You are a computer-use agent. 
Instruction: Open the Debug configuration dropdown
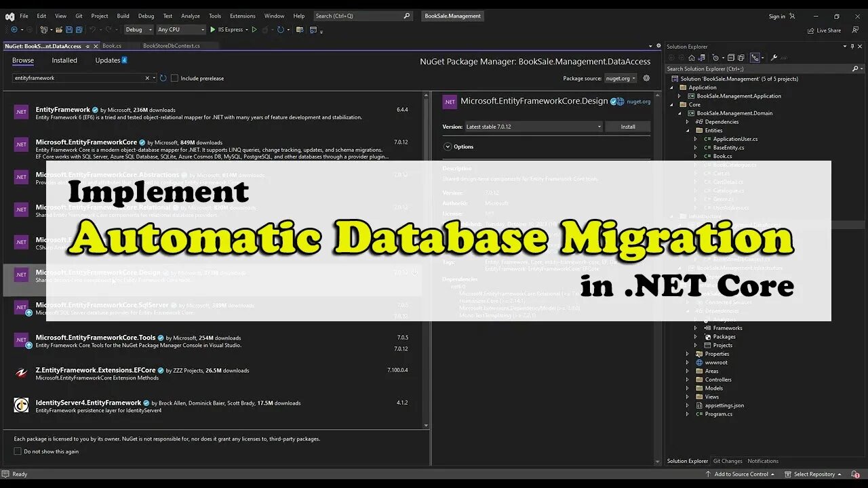[138, 30]
